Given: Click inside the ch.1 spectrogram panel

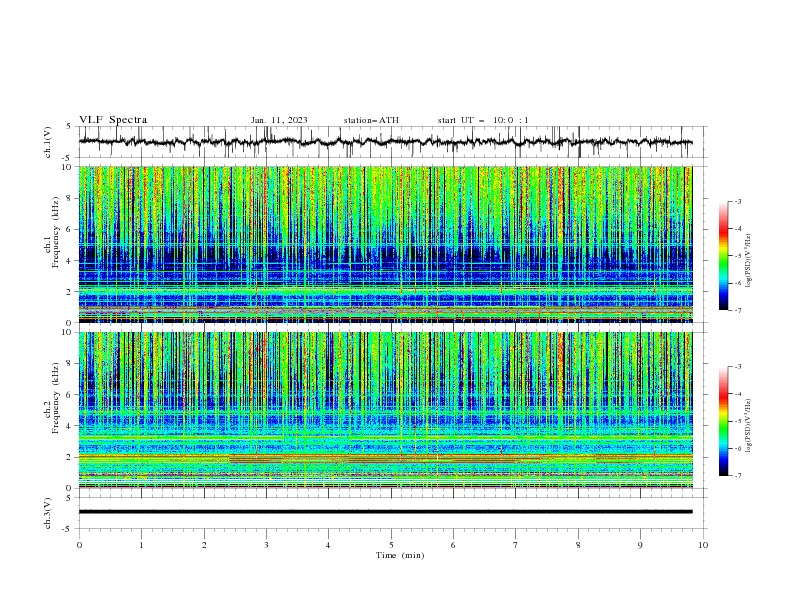Looking at the screenshot, I should pyautogui.click(x=385, y=244).
